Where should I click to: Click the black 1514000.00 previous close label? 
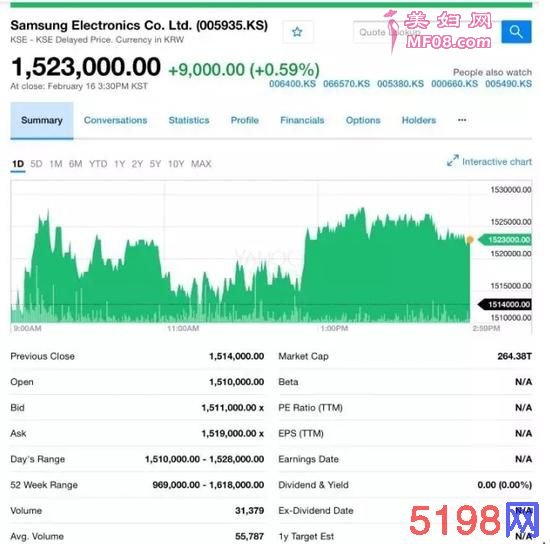pyautogui.click(x=505, y=304)
